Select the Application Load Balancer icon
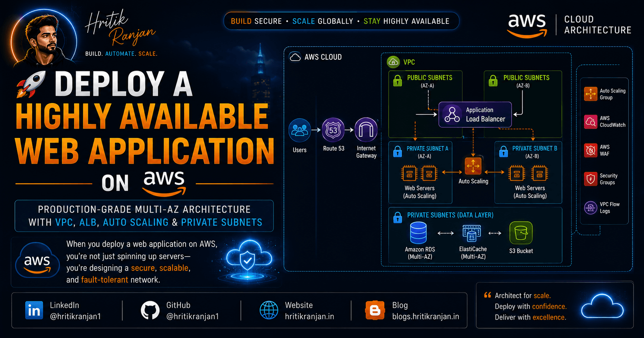The image size is (644, 338). pos(452,114)
